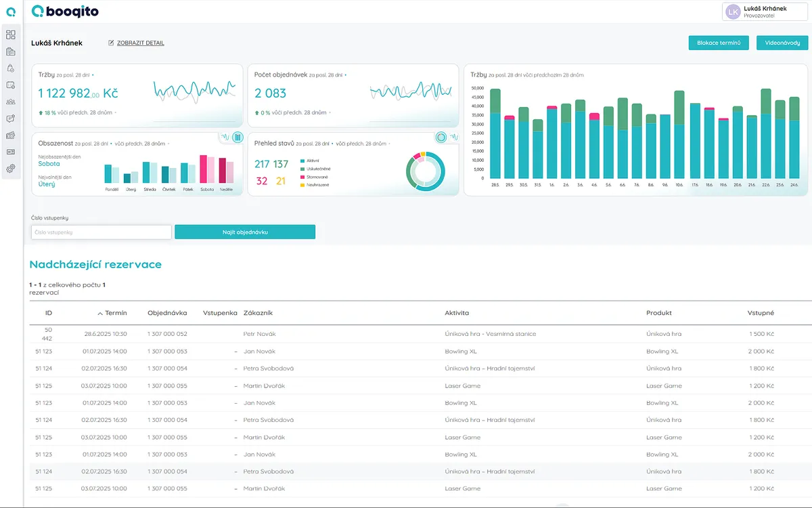Click the Vstupné column header
This screenshot has height=508, width=812.
point(761,313)
